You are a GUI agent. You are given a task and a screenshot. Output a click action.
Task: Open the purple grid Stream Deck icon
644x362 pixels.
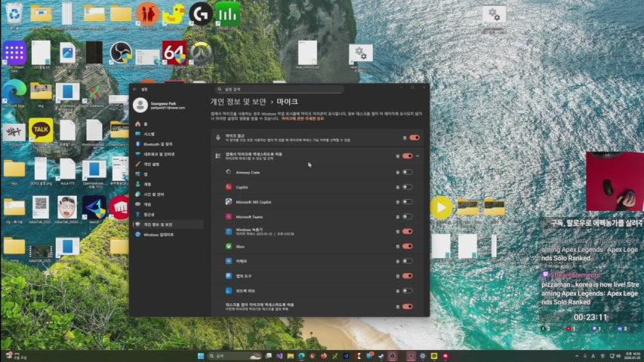click(x=14, y=54)
